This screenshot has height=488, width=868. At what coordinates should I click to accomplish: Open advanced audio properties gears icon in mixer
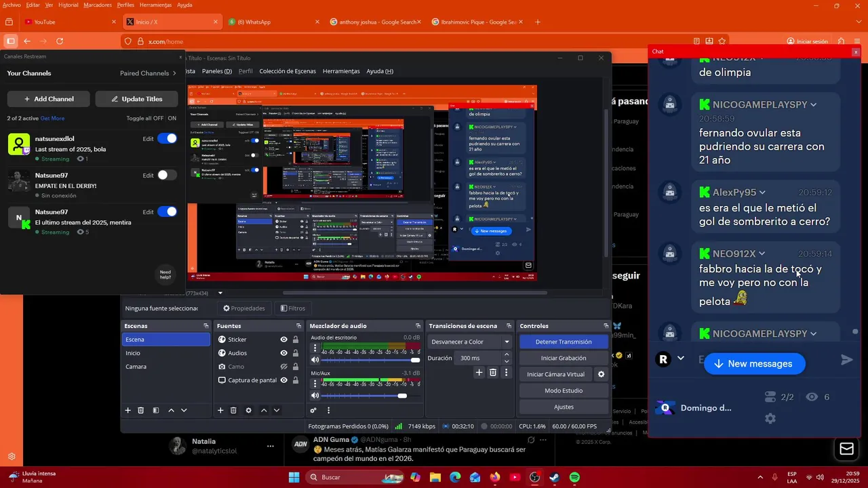point(313,410)
